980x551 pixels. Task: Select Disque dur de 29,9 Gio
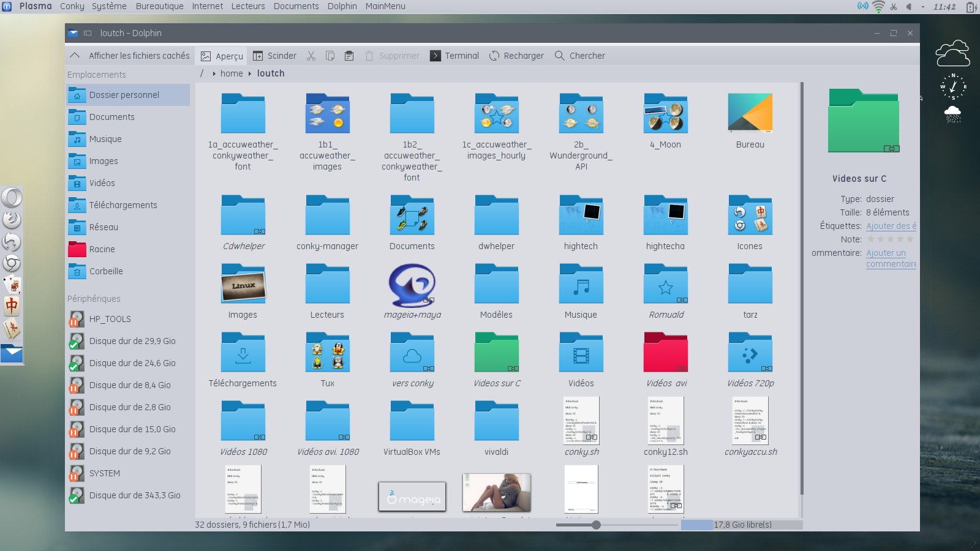(x=128, y=341)
